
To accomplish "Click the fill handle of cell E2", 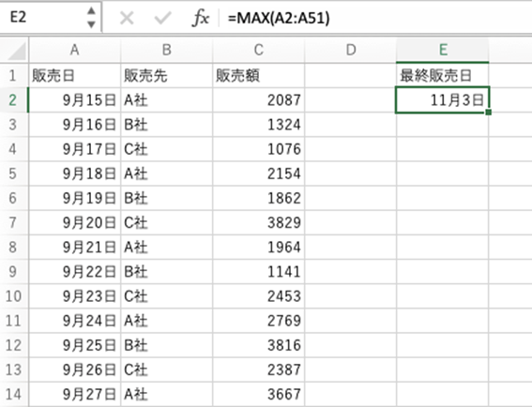I will (x=488, y=112).
